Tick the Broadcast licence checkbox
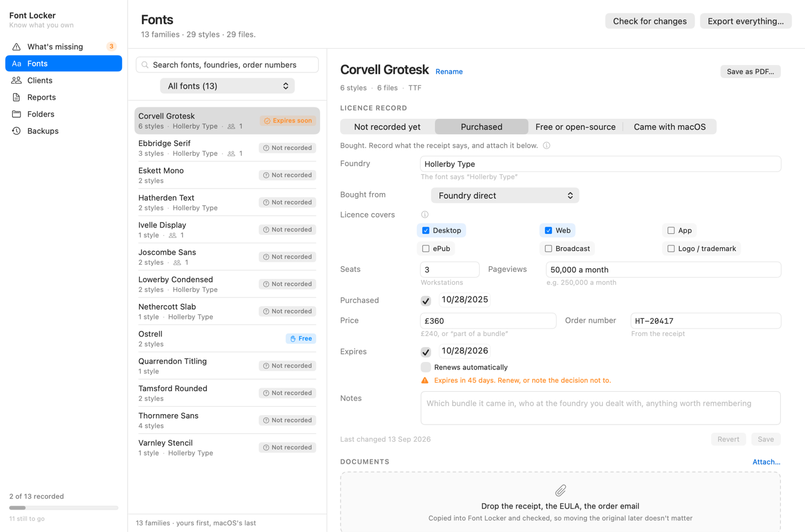The height and width of the screenshot is (532, 805). click(x=548, y=249)
